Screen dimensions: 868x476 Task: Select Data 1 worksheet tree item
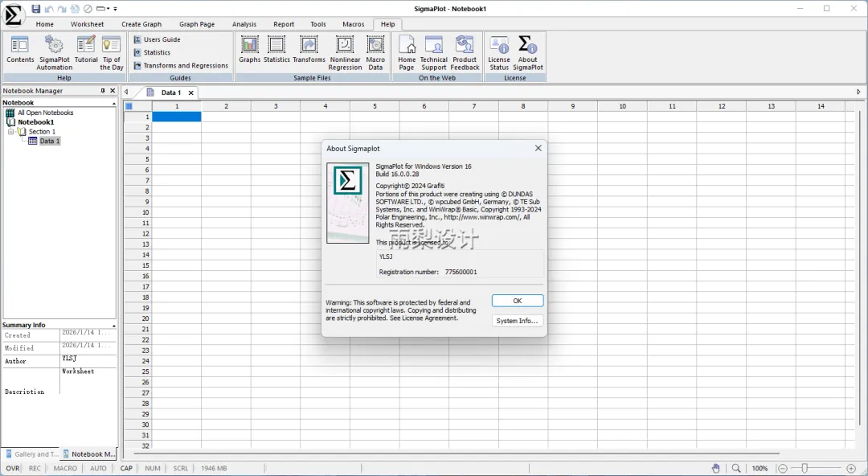click(x=49, y=141)
